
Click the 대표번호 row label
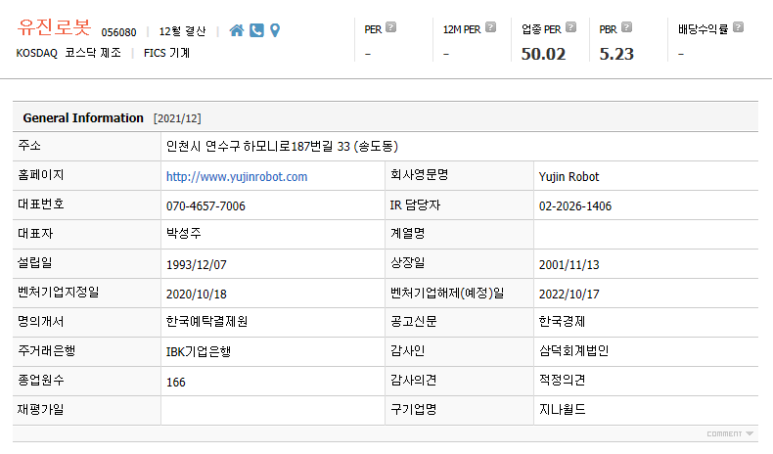[41, 204]
